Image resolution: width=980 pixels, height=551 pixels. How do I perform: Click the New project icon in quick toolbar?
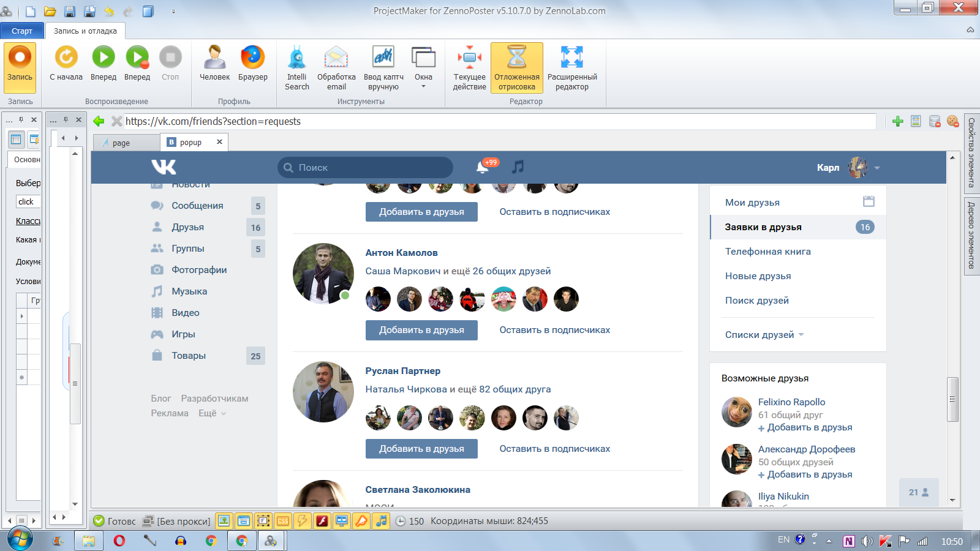31,11
